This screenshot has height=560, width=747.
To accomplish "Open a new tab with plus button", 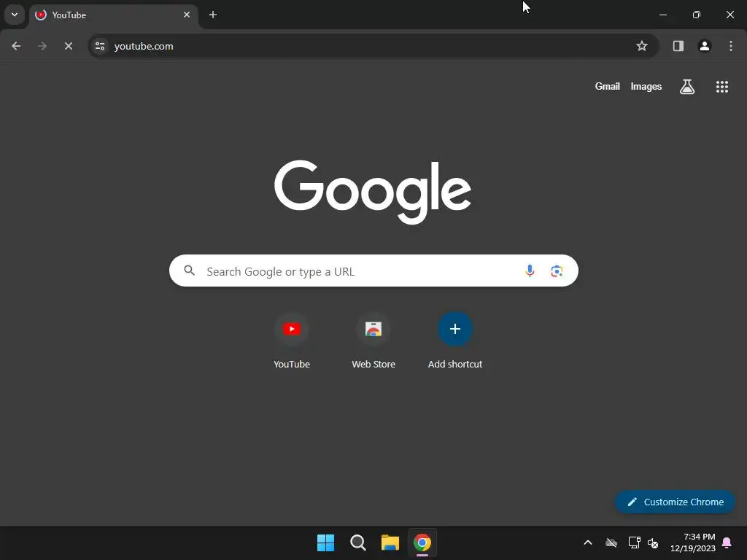I will 213,15.
